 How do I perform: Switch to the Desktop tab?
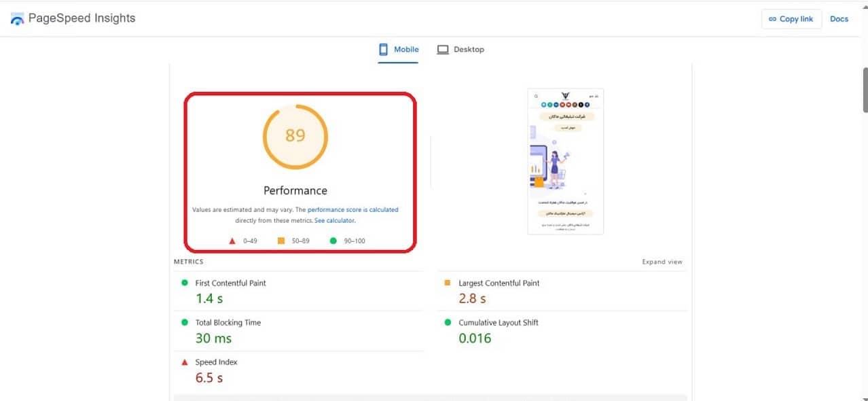click(x=461, y=49)
